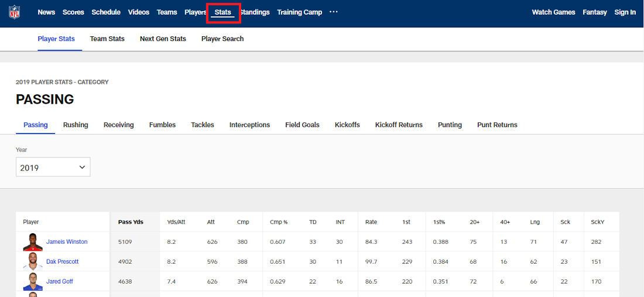Open Team Stats sub-navigation
Image resolution: width=644 pixels, height=297 pixels.
[x=107, y=39]
